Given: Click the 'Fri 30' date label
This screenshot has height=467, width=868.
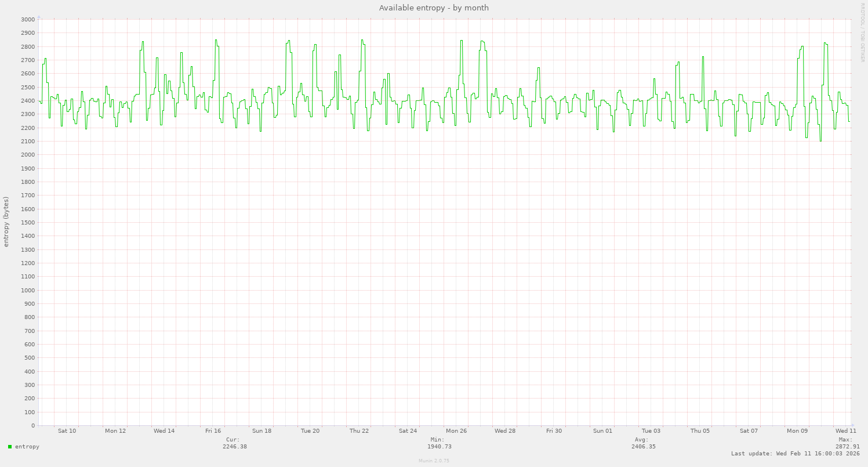Looking at the screenshot, I should point(554,431).
